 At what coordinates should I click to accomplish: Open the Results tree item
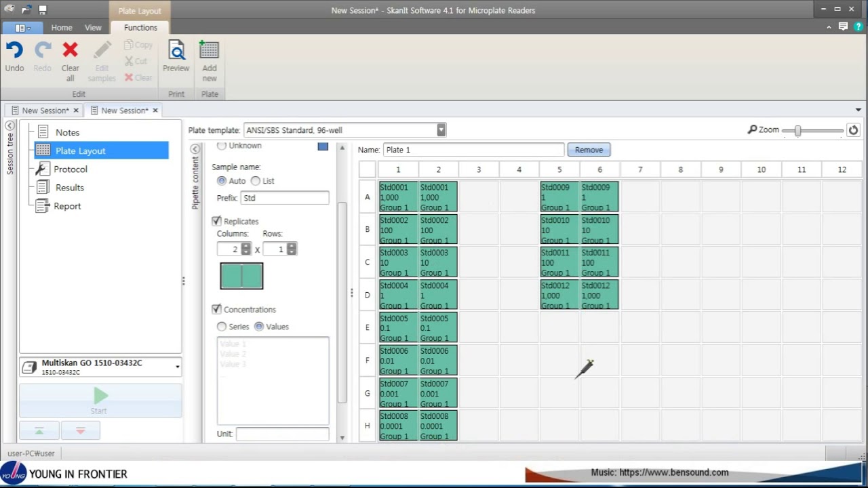click(x=69, y=187)
